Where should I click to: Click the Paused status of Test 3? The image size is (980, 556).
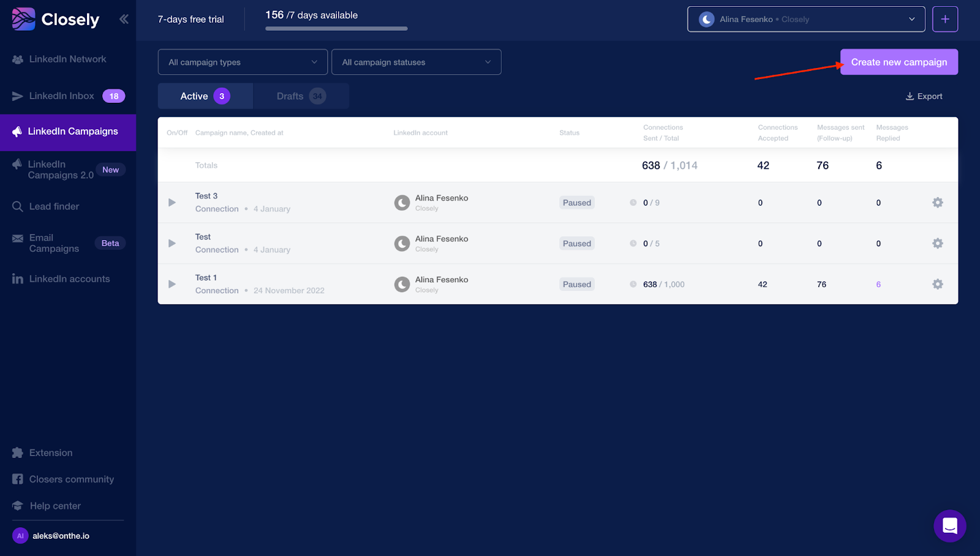[x=577, y=203]
